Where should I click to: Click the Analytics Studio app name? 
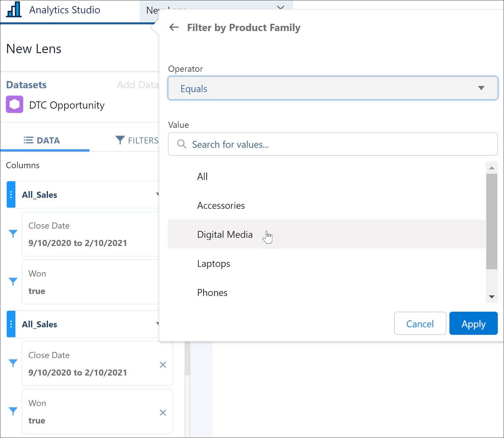pos(65,10)
